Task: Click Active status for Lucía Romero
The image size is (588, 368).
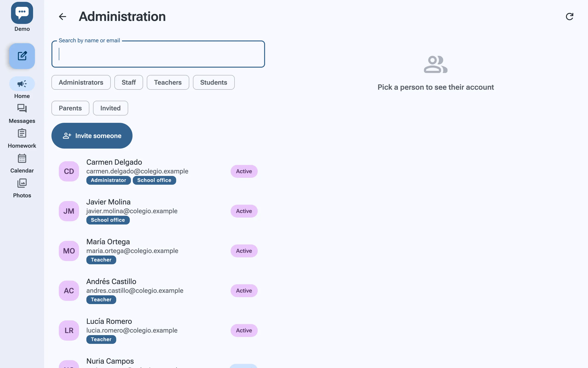Action: [244, 331]
